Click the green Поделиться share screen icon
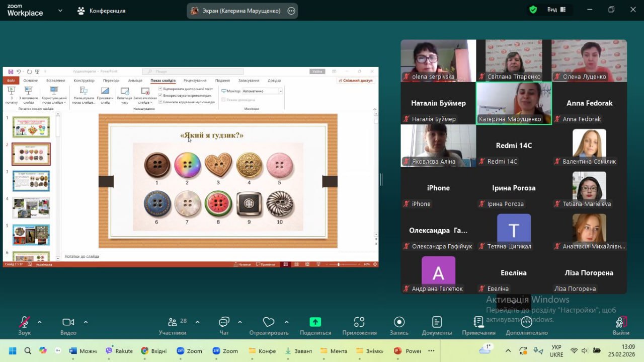The image size is (644, 362). click(315, 322)
